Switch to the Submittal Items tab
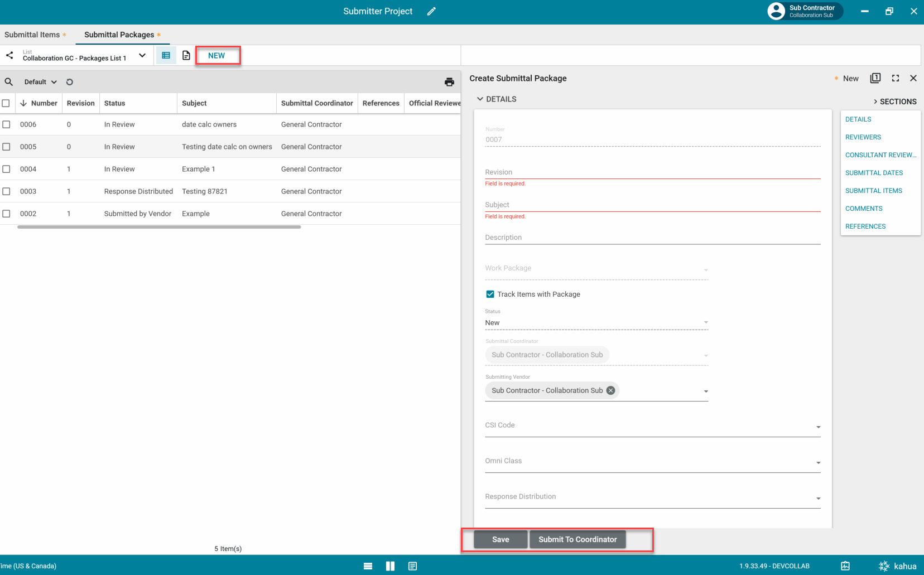The width and height of the screenshot is (924, 575). pos(32,35)
